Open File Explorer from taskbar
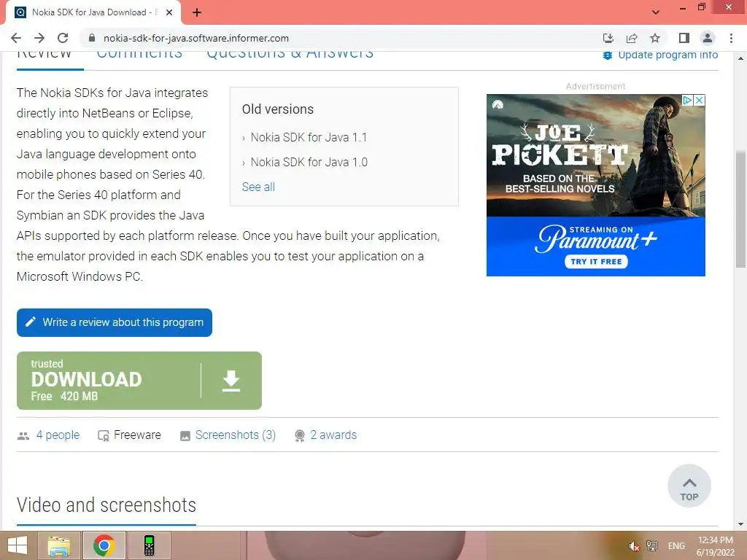The width and height of the screenshot is (747, 560). [x=58, y=545]
